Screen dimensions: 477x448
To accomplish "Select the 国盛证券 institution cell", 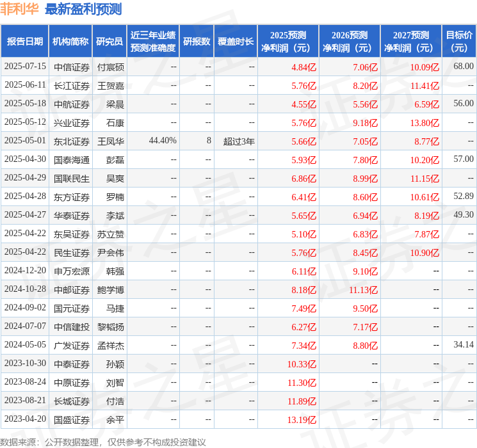I will 72,420.
